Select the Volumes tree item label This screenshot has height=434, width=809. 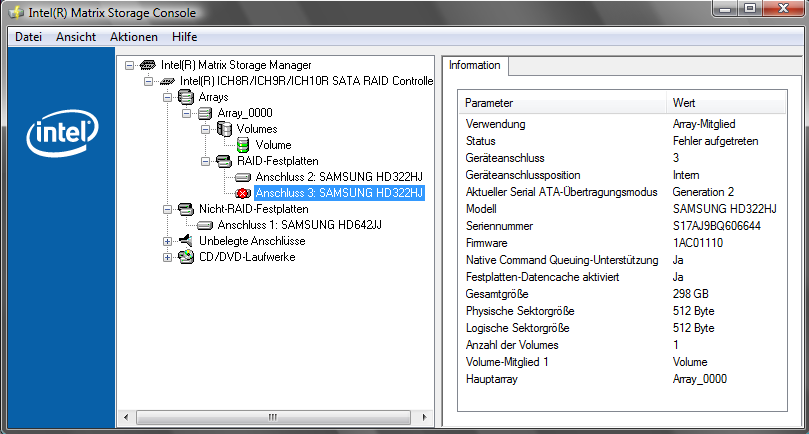256,129
